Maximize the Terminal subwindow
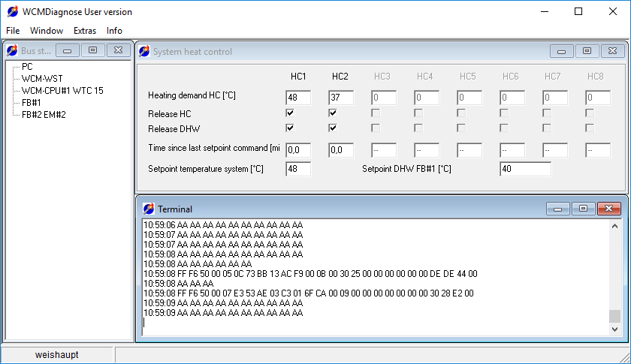 (583, 209)
